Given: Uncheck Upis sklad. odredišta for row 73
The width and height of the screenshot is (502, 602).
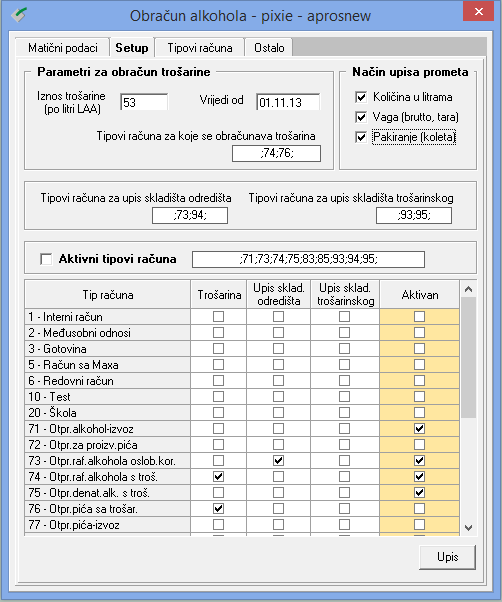Looking at the screenshot, I should (278, 460).
